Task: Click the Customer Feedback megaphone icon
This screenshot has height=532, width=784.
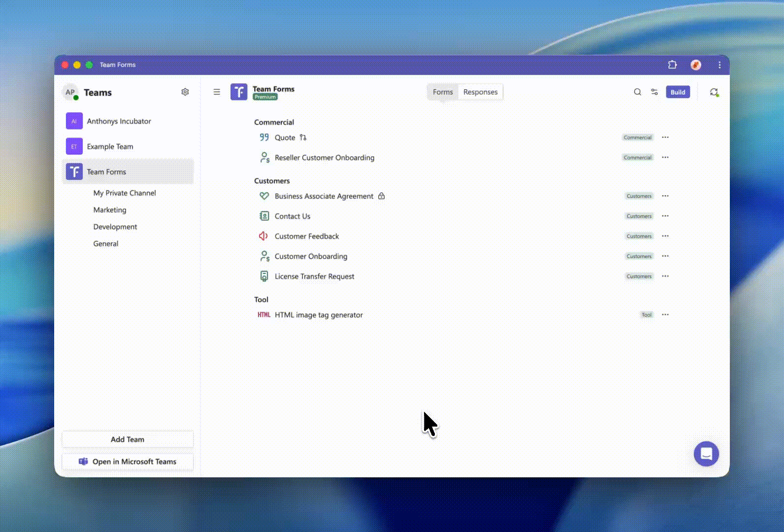Action: [x=263, y=236]
